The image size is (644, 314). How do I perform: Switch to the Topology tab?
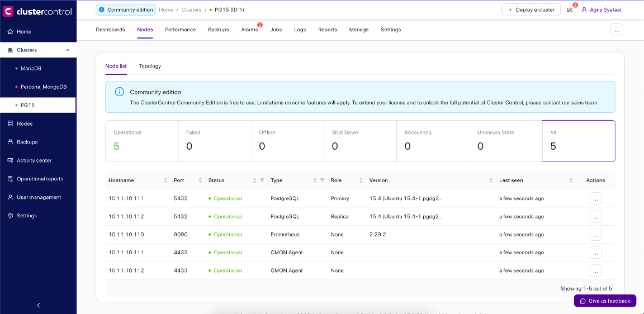[150, 66]
